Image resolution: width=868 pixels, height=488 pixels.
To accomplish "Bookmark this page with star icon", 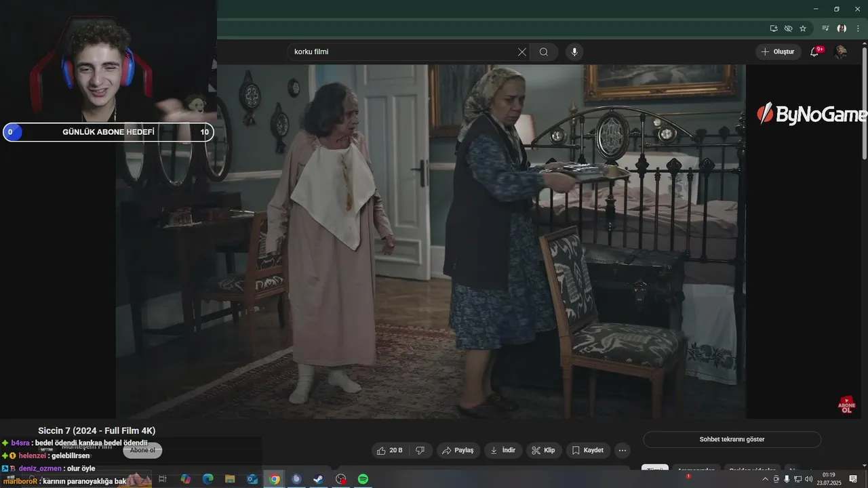I will coord(803,28).
